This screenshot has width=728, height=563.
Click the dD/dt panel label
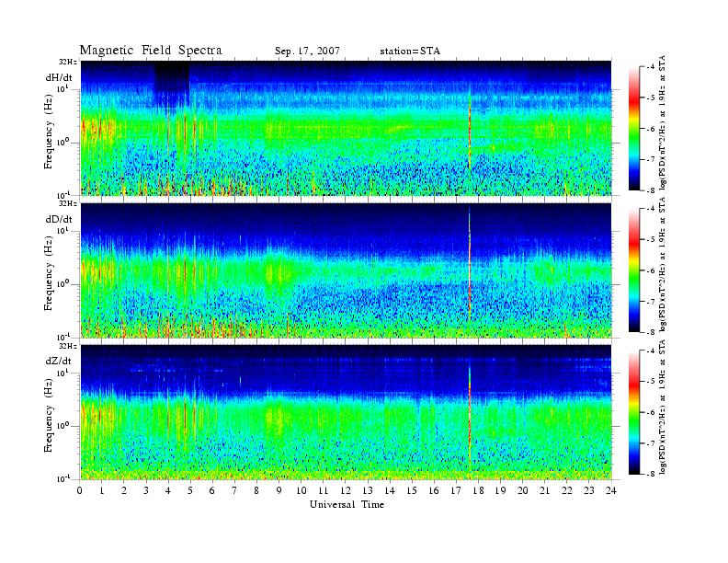click(59, 219)
